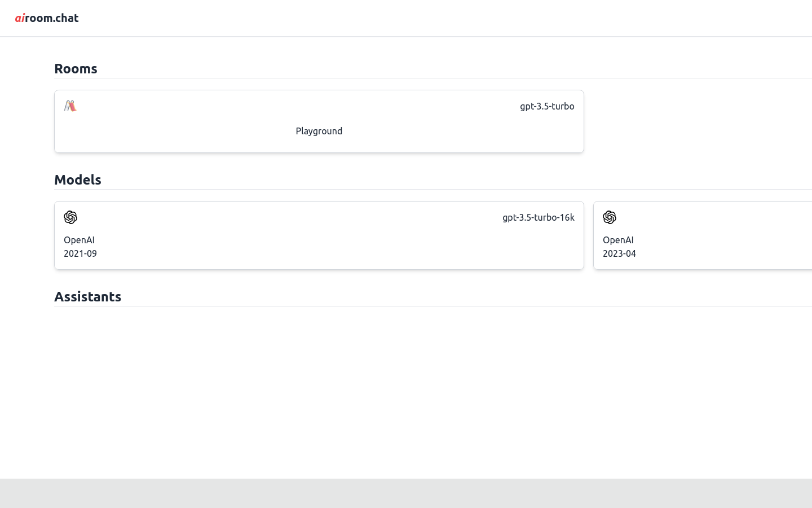Click the red 'ai' part of the logo
The image size is (812, 508).
20,18
